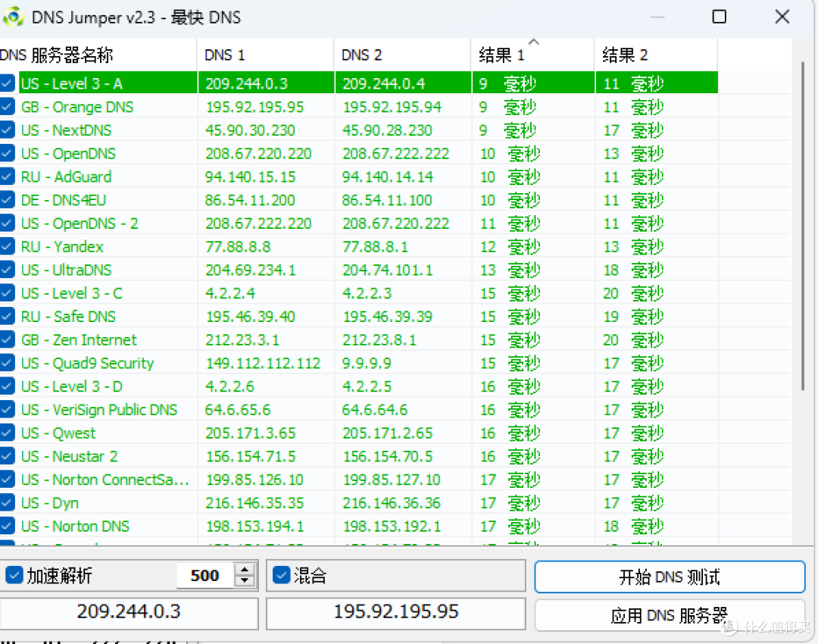Select the US - Neustar 2 row
The width and height of the screenshot is (818, 644).
pyautogui.click(x=359, y=456)
